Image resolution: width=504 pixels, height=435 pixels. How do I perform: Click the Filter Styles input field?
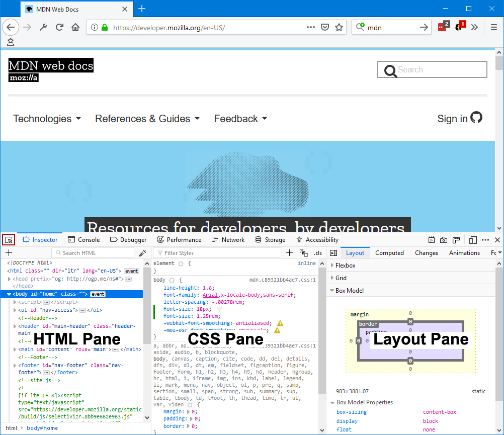click(x=216, y=252)
